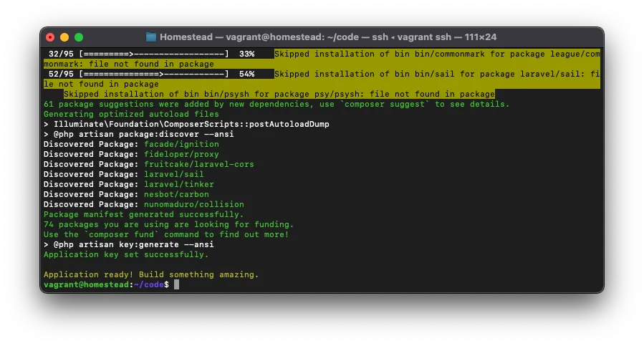Screen dimensions: 644x346
Task: Zoom the window using the green button
Action: [79, 37]
